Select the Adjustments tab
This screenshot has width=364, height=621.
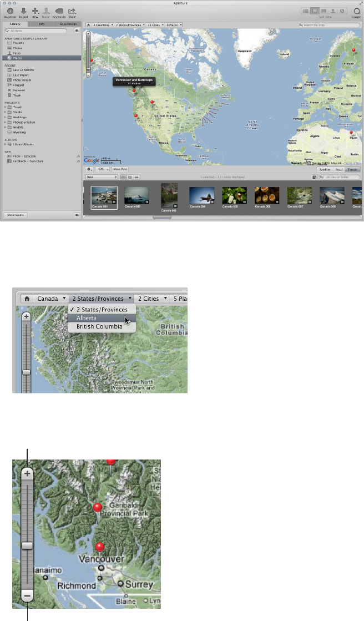[68, 24]
